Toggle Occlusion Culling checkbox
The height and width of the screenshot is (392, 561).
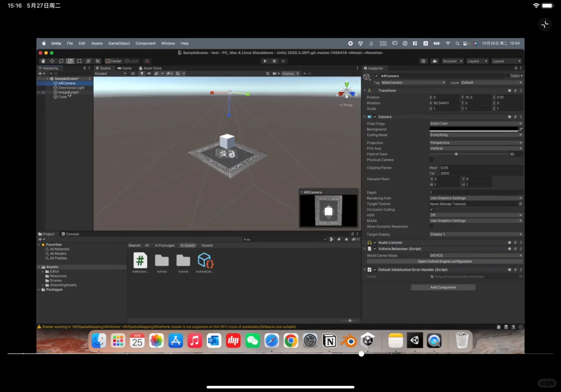point(431,209)
